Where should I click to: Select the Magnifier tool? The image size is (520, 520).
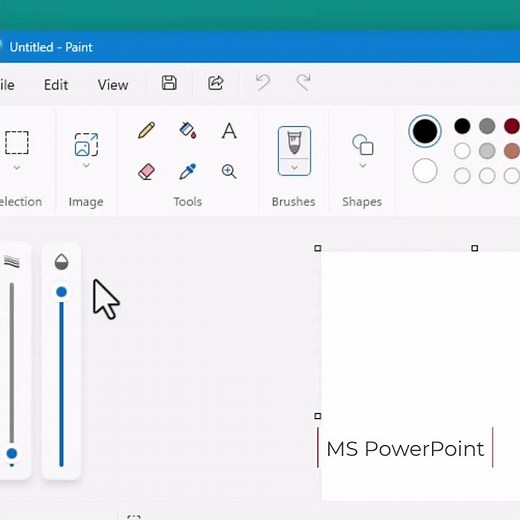coord(229,172)
